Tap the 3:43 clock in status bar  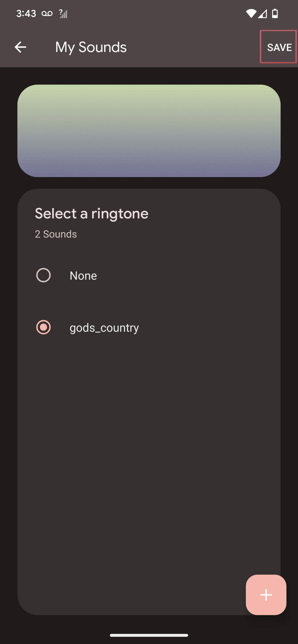[26, 13]
